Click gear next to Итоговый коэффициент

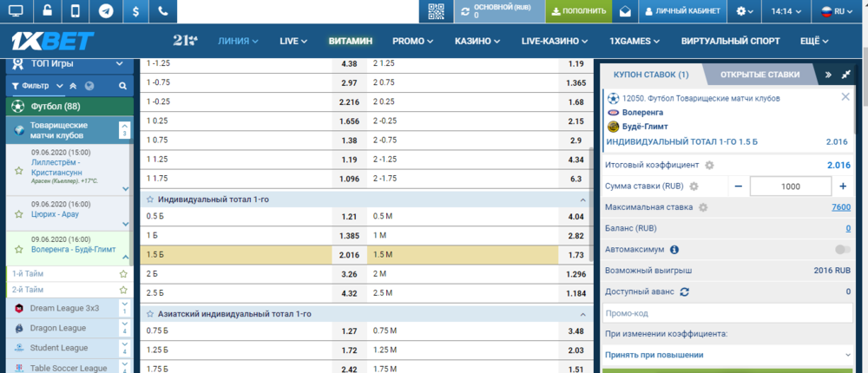[x=709, y=165]
